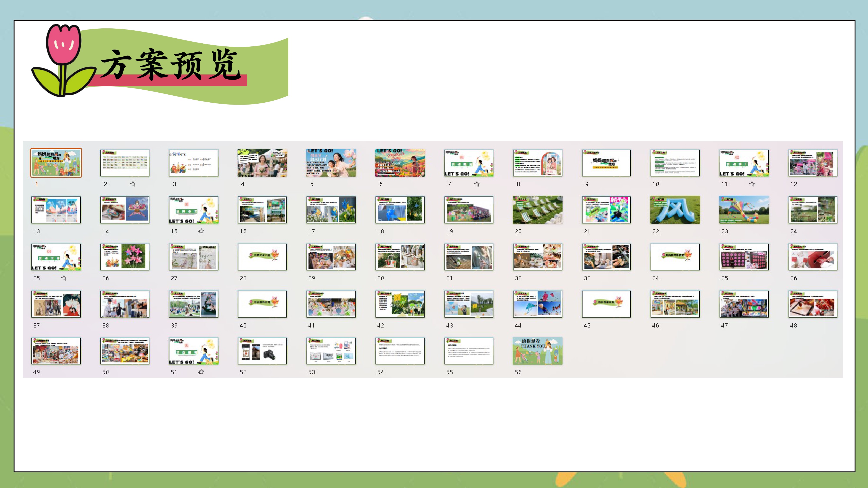
Task: Select the slide 34 divider thumbnail
Action: tap(675, 257)
